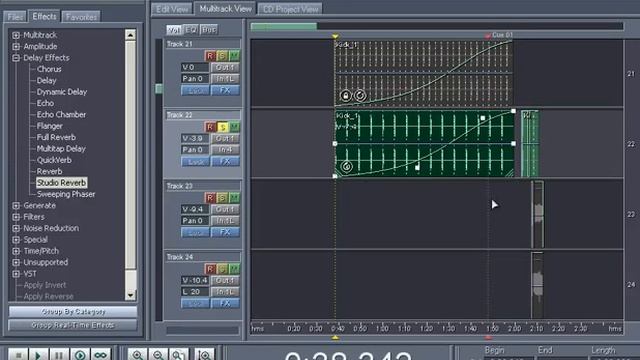This screenshot has height=360, width=640.
Task: Enable looped playback with the infinity button
Action: coord(100,354)
